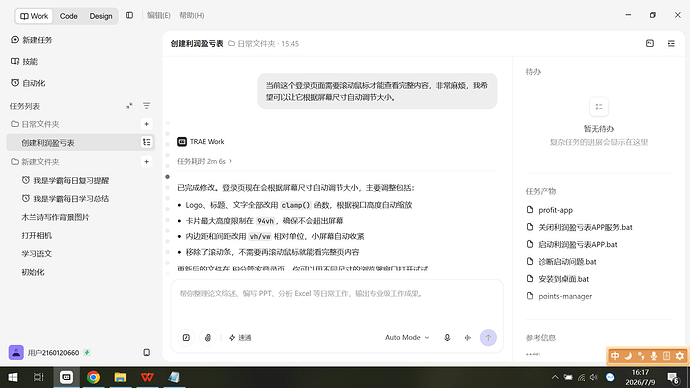Open File Explorer from the taskbar
This screenshot has width=690, height=388.
pos(120,377)
